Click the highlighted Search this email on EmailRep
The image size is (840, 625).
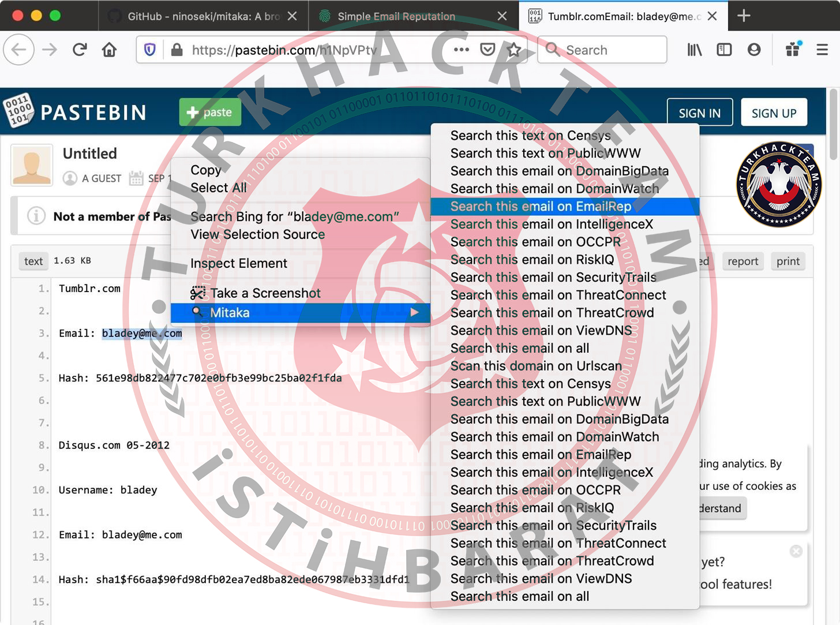click(x=565, y=207)
